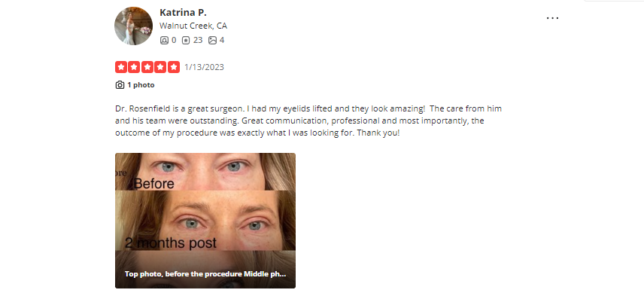Click the fourth red rating star
Image resolution: width=644 pixels, height=296 pixels.
click(x=160, y=67)
